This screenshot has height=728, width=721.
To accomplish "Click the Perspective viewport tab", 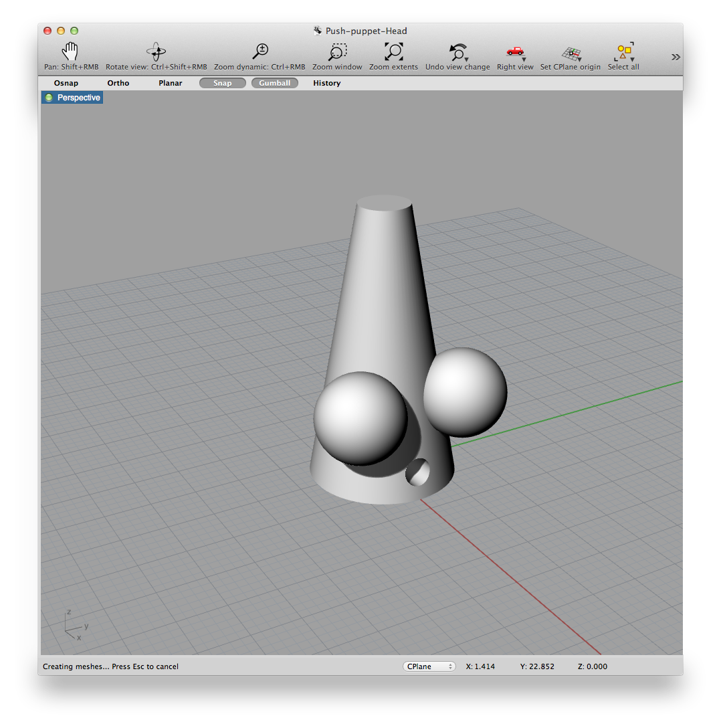I will (x=72, y=97).
